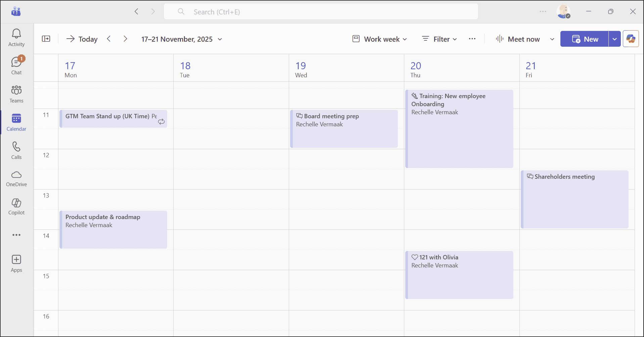Click the Copilot icon beside New button
This screenshot has width=644, height=337.
631,39
